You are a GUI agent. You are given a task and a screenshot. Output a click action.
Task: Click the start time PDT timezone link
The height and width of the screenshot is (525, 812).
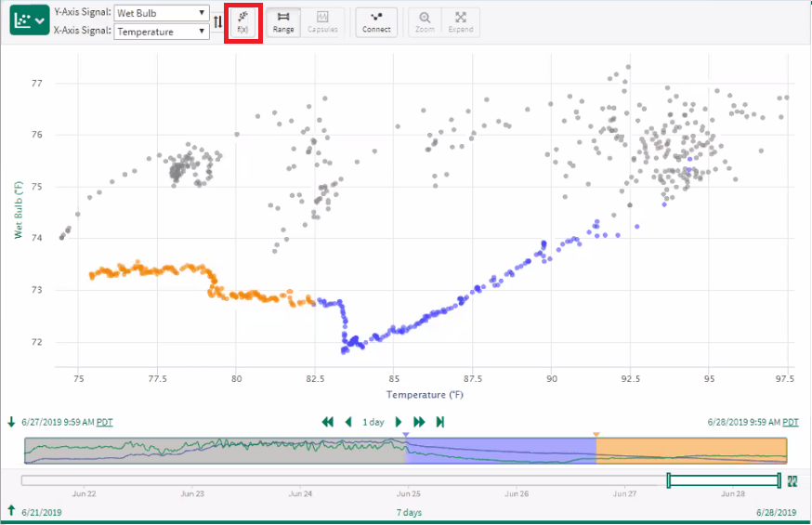point(104,422)
